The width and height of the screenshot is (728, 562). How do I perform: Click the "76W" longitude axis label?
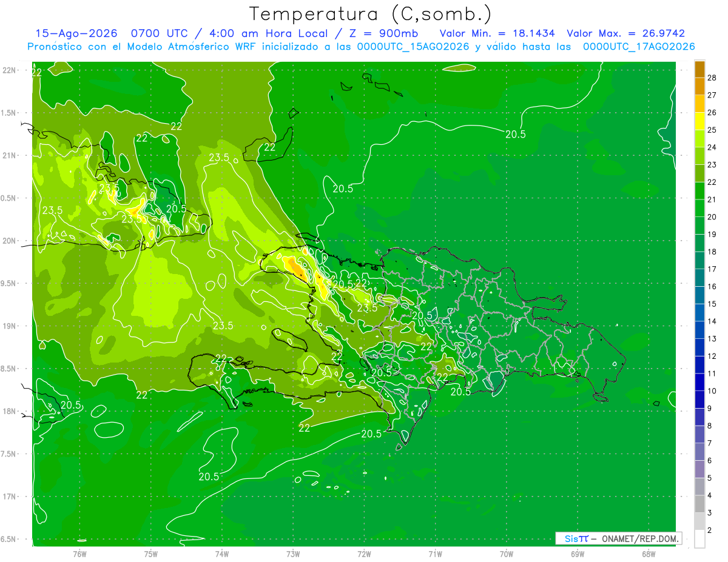click(x=79, y=554)
